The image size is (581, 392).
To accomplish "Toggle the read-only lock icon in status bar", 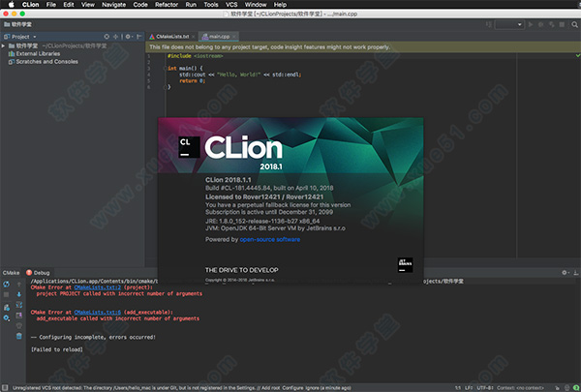I will tap(557, 388).
